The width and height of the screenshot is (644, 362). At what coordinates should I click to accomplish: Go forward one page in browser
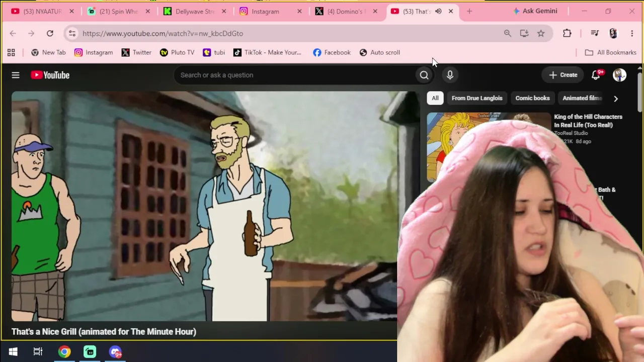[31, 33]
